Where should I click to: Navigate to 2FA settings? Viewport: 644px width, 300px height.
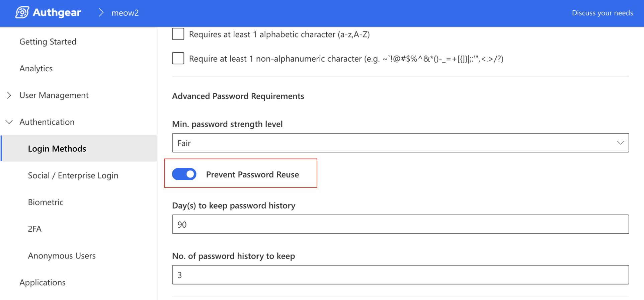35,229
